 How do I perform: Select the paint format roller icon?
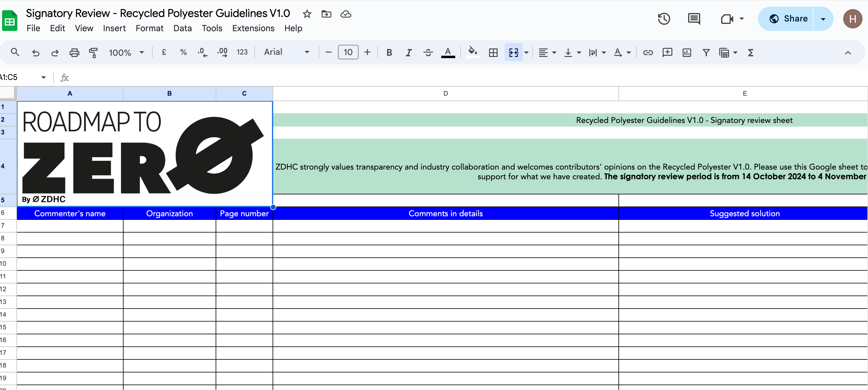pyautogui.click(x=93, y=52)
